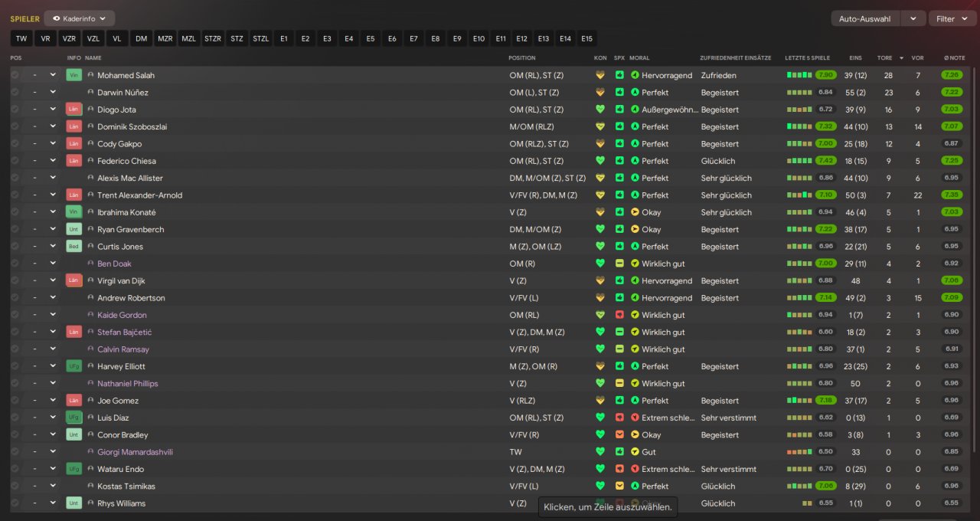Click the EINS value 55 (2) for Núñez
This screenshot has height=521, width=980.
856,93
